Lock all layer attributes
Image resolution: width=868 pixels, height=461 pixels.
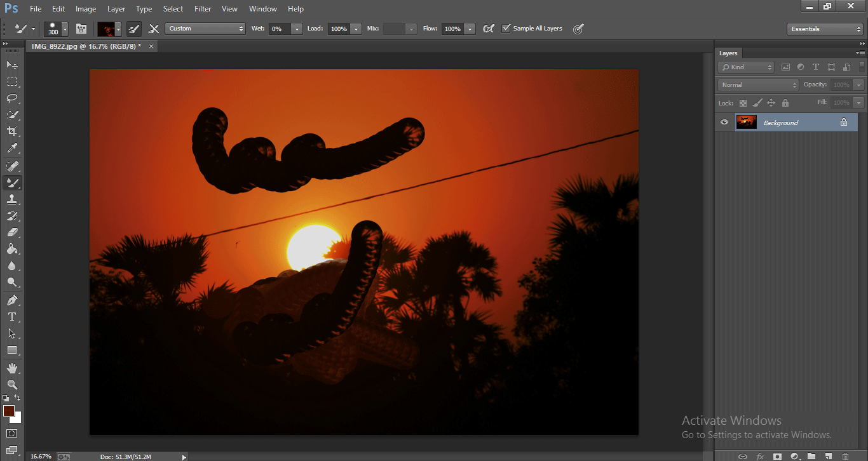coord(785,103)
